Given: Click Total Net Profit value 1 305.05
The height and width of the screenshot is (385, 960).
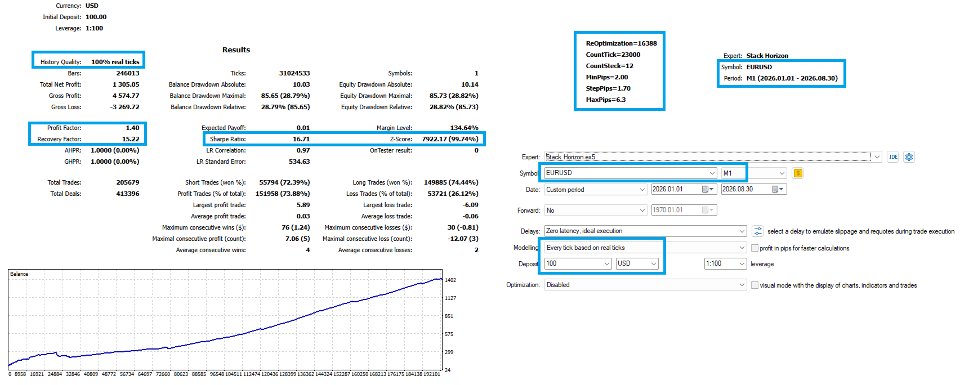Looking at the screenshot, I should (126, 84).
